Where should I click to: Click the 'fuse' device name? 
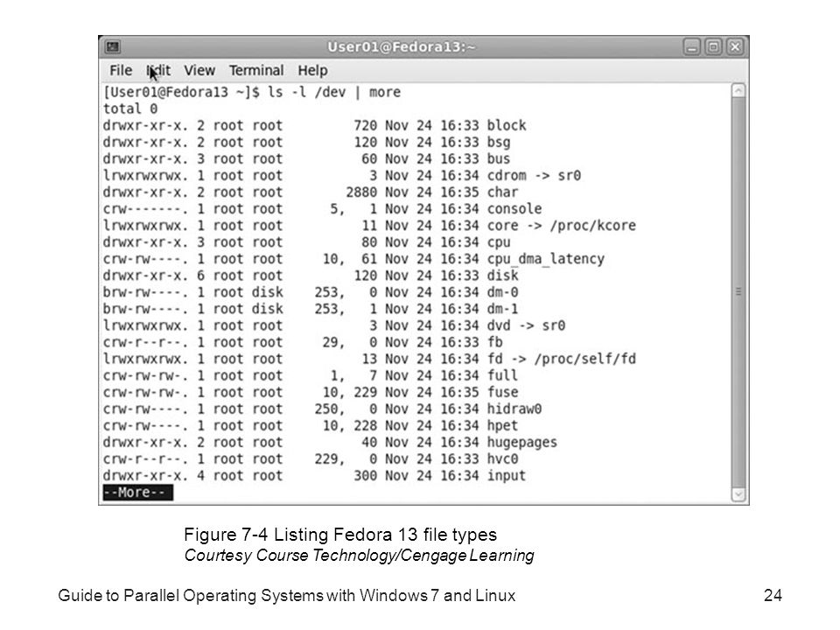502,392
